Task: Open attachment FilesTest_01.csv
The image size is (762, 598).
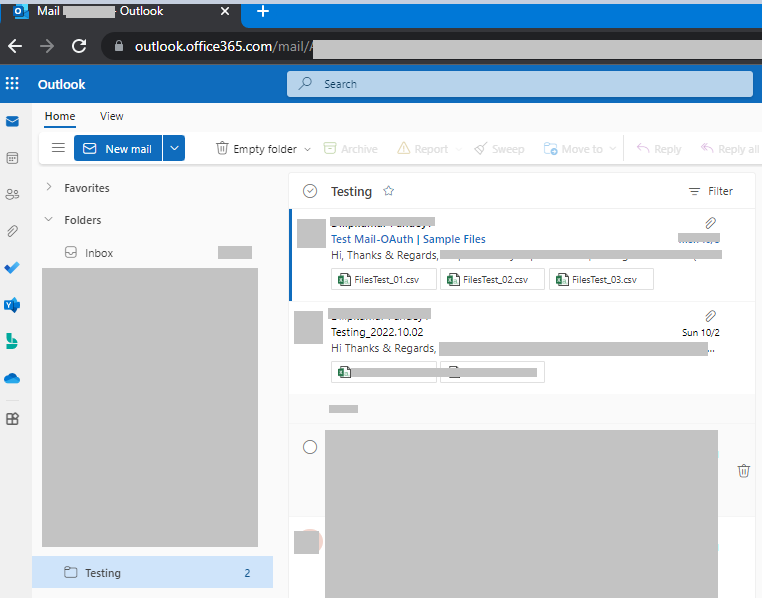Action: 383,279
